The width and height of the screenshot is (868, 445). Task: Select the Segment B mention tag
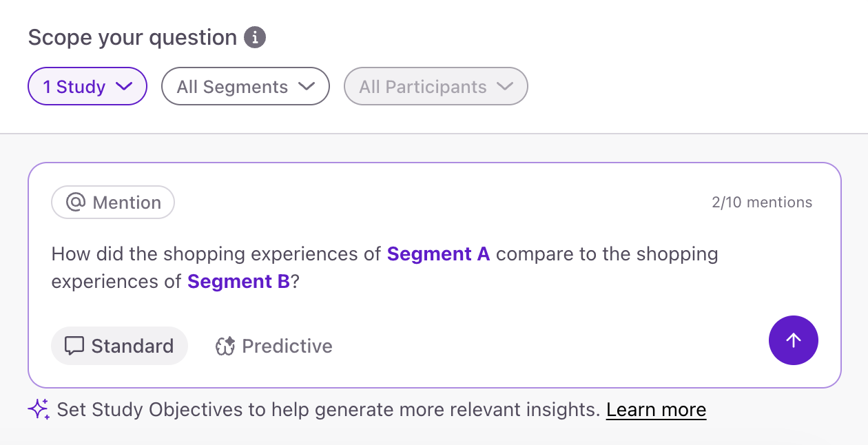(x=238, y=282)
